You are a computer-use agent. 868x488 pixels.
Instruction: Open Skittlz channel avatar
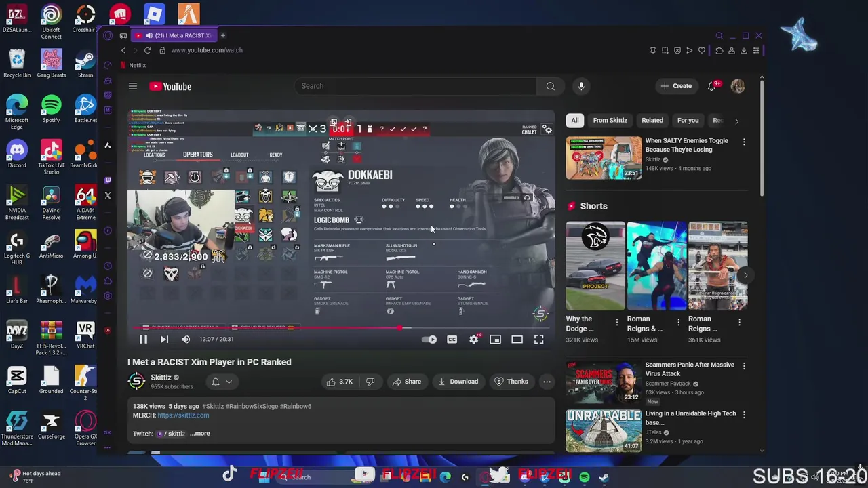136,381
